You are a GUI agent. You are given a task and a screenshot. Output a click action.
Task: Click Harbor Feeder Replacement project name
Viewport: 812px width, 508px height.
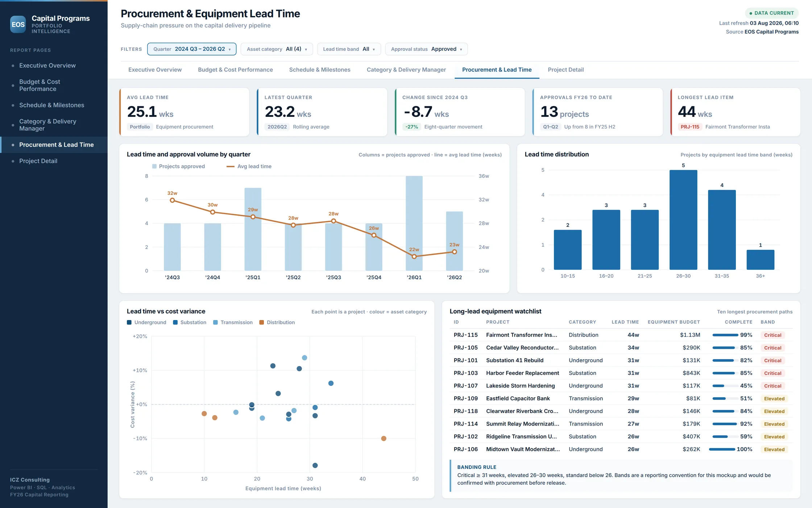point(522,373)
